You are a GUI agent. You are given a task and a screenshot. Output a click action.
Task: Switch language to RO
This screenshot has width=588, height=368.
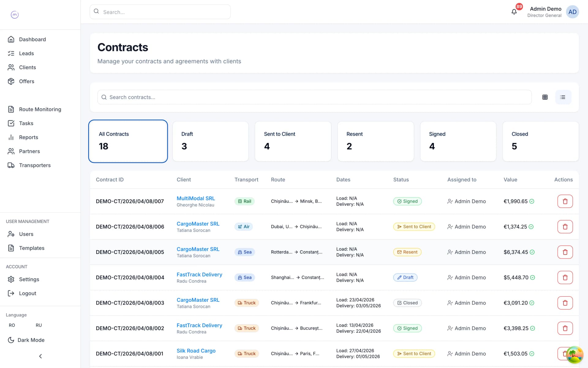click(12, 325)
